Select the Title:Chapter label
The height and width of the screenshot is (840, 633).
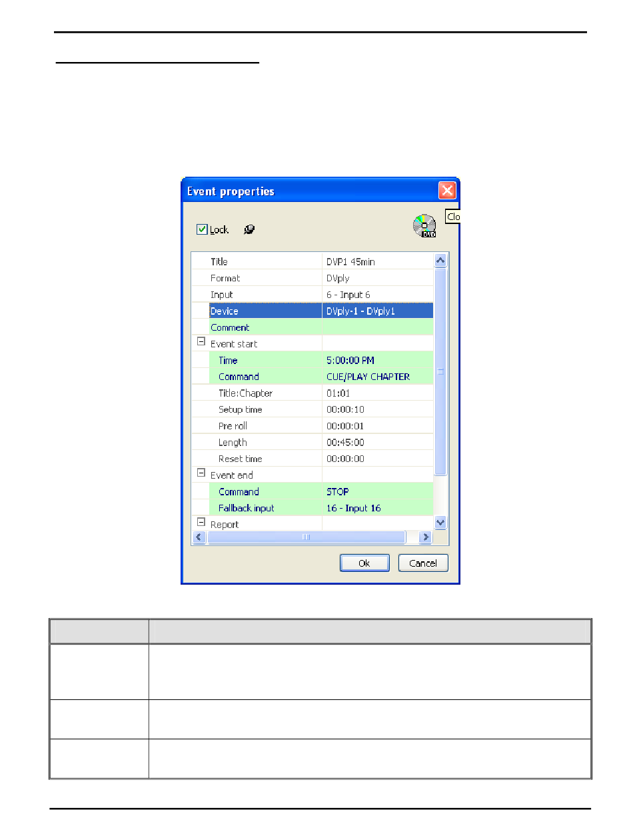pyautogui.click(x=245, y=393)
